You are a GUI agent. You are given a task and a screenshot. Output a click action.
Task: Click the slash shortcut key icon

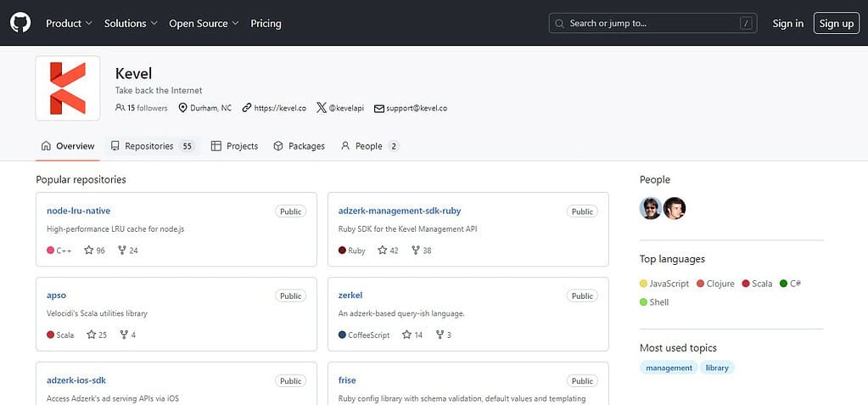(x=746, y=23)
